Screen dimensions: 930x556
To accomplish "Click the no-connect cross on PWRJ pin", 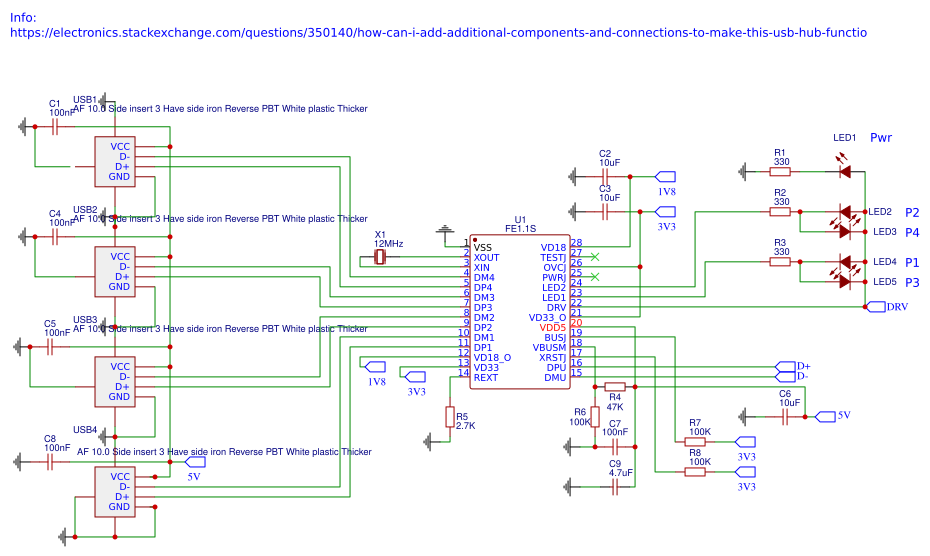I will pos(595,277).
